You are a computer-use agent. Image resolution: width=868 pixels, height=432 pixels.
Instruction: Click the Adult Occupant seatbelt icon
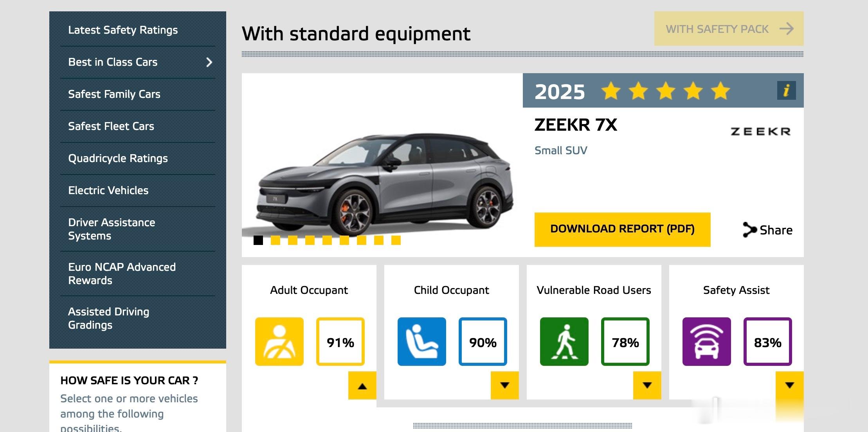279,342
